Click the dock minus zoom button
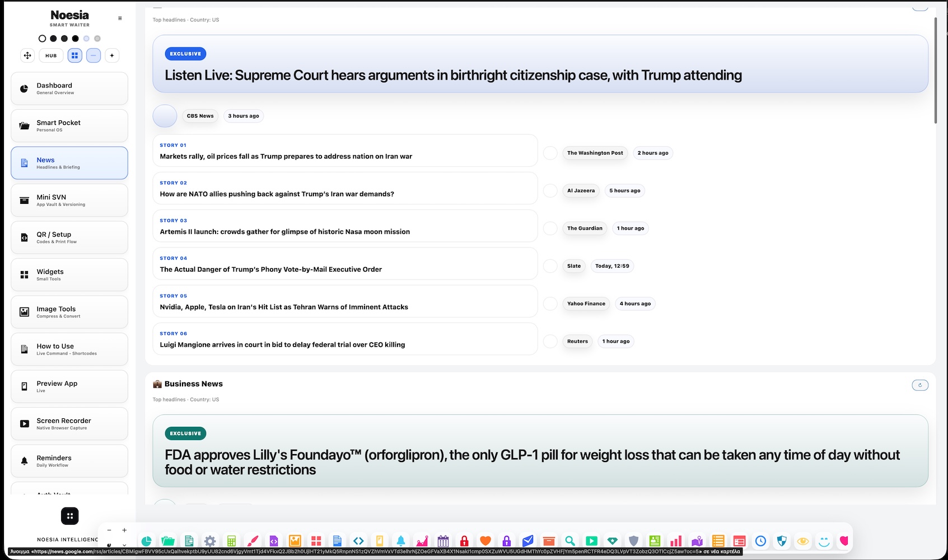This screenshot has height=560, width=948. coord(109,530)
